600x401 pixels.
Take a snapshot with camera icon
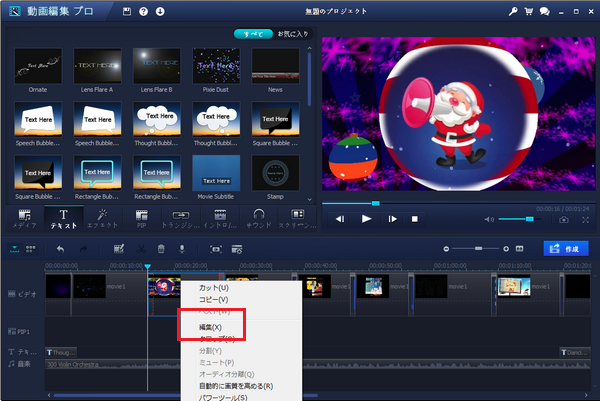coord(564,220)
